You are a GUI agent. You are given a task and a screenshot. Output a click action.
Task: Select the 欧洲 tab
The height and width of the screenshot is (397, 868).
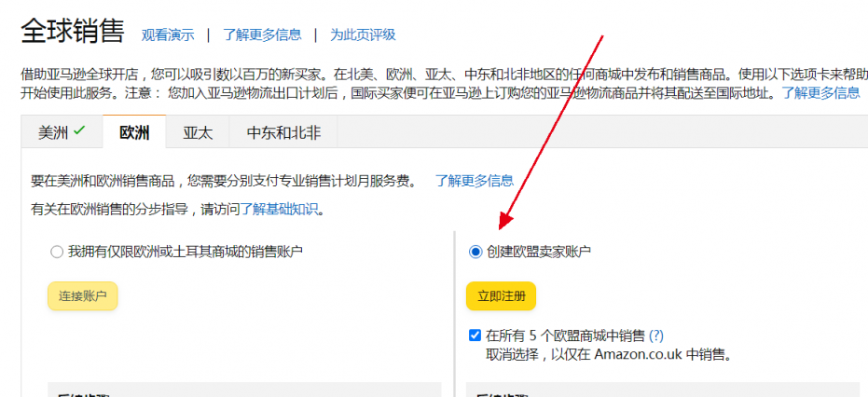(134, 133)
